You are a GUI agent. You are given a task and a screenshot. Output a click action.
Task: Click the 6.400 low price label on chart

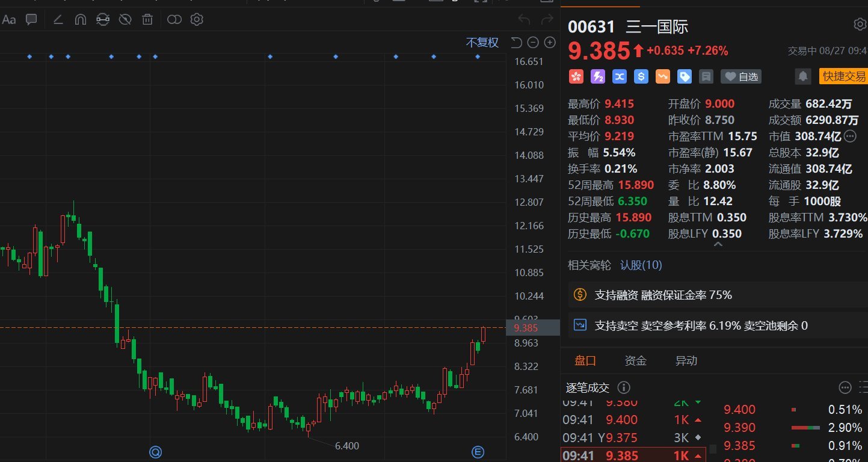click(x=346, y=446)
